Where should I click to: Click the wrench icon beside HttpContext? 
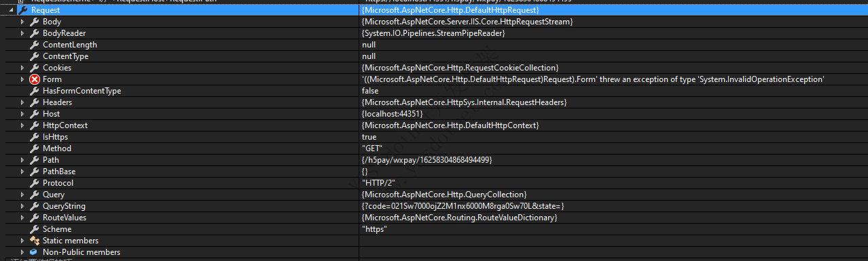coord(34,125)
